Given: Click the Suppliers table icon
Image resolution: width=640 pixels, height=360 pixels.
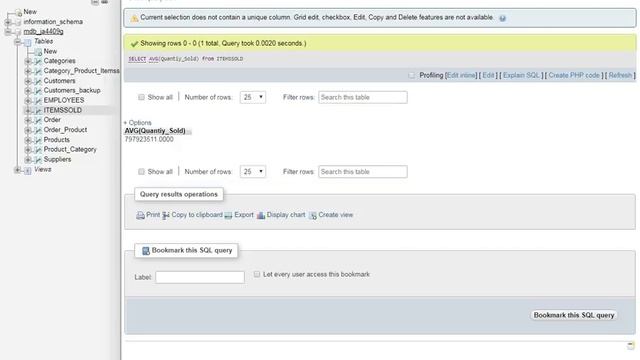Looking at the screenshot, I should (38, 160).
